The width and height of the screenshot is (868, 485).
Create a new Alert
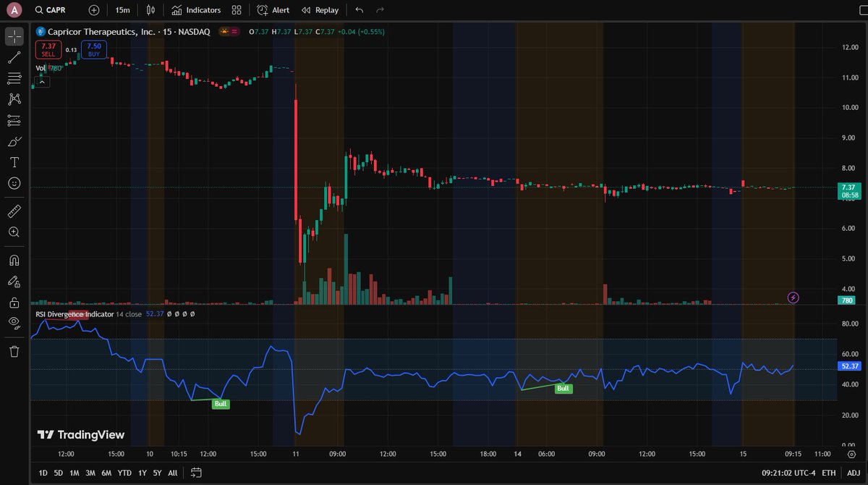pyautogui.click(x=273, y=10)
